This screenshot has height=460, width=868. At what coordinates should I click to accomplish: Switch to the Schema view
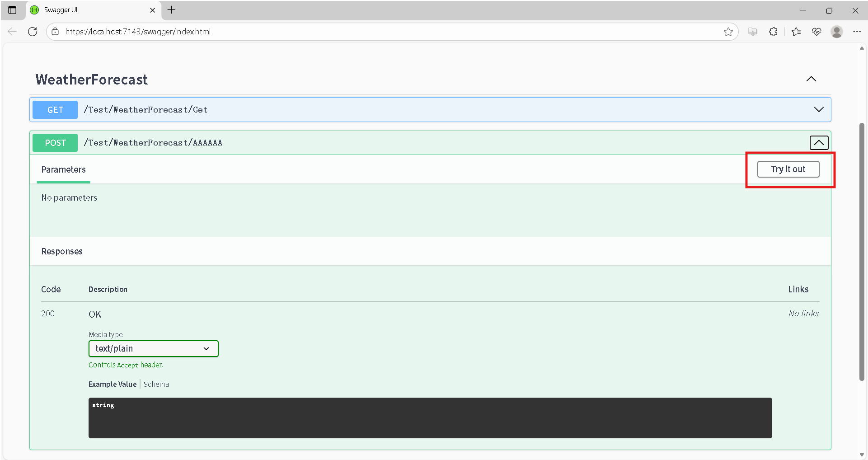click(156, 384)
